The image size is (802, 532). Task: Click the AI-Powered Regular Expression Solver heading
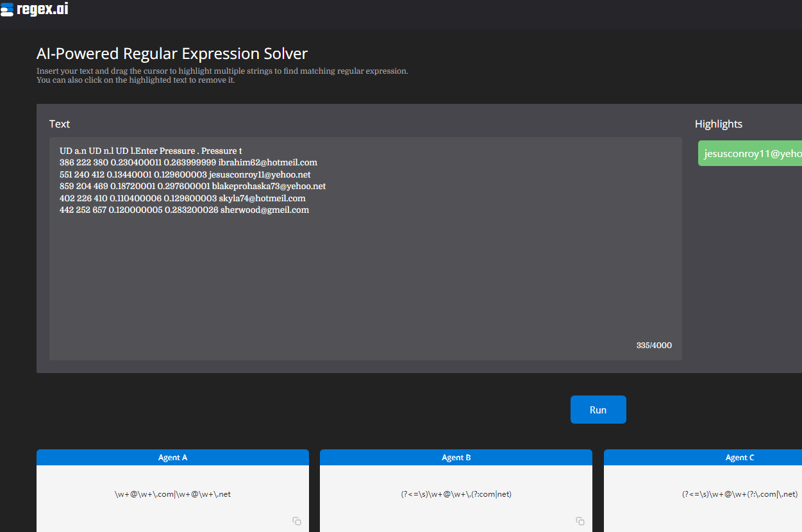point(172,54)
